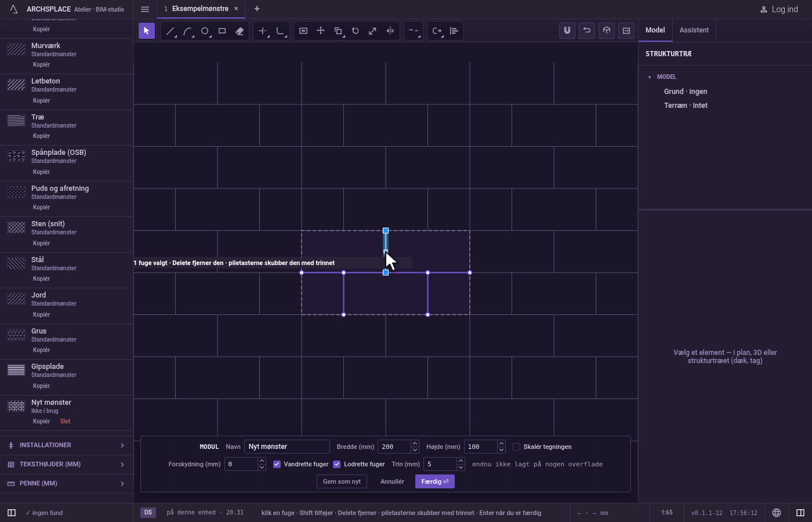Image resolution: width=812 pixels, height=522 pixels.
Task: Click Gem som nyt button
Action: pyautogui.click(x=342, y=481)
